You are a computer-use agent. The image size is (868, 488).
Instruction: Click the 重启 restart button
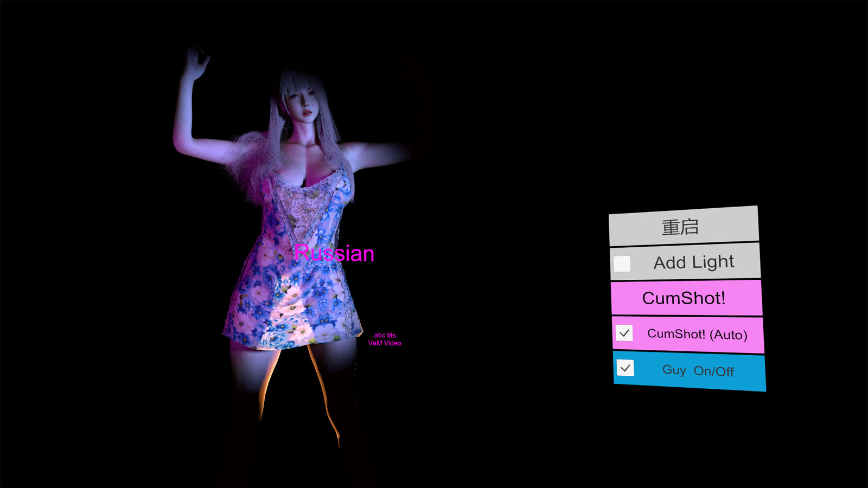point(683,226)
